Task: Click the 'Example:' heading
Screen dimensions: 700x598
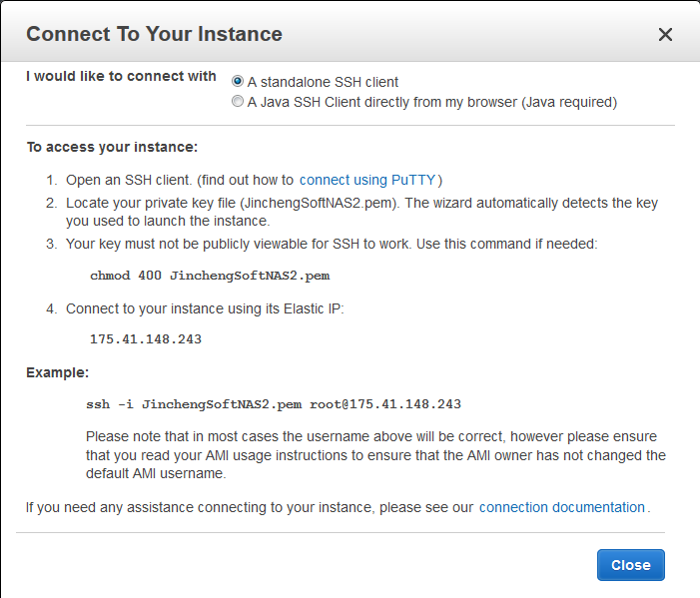Action: point(58,372)
